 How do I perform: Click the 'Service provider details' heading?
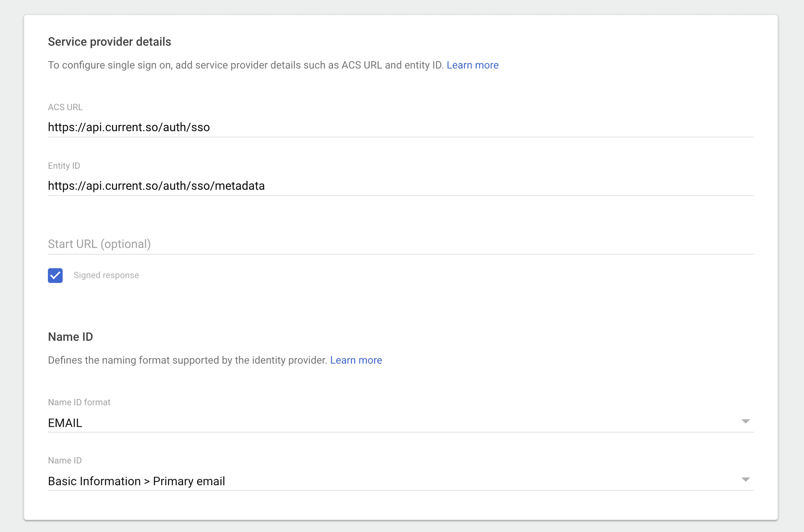click(x=109, y=42)
